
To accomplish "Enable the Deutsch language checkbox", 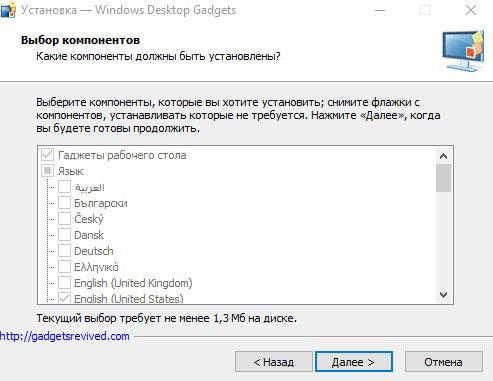I will coord(64,251).
